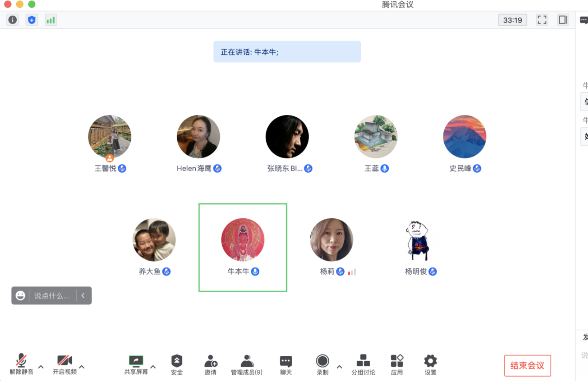Expand video options arrow beside 开启视频

82,367
